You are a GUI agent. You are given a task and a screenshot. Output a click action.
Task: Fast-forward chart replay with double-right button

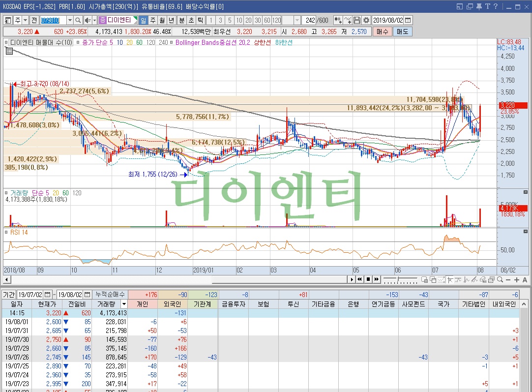(x=376, y=279)
